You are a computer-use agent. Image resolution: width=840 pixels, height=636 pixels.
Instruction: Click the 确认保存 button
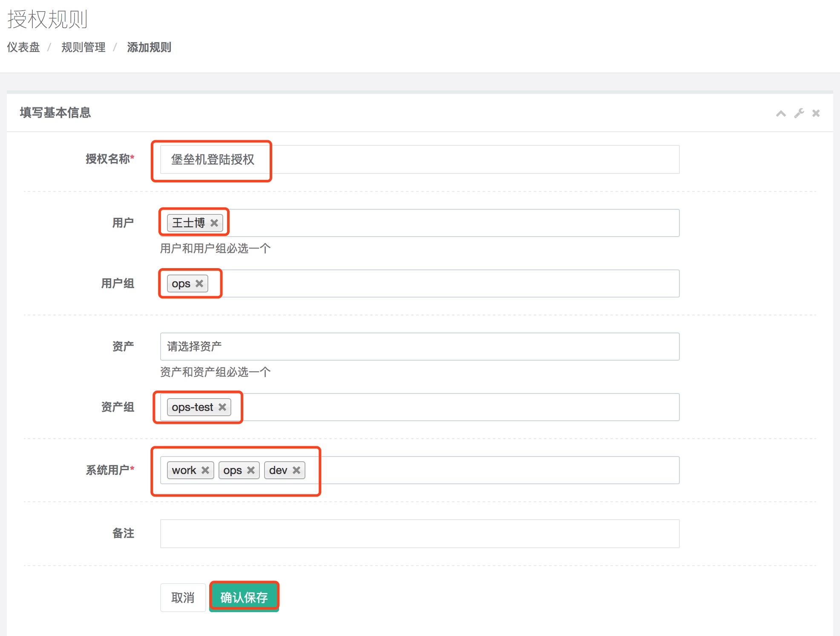[x=244, y=598]
